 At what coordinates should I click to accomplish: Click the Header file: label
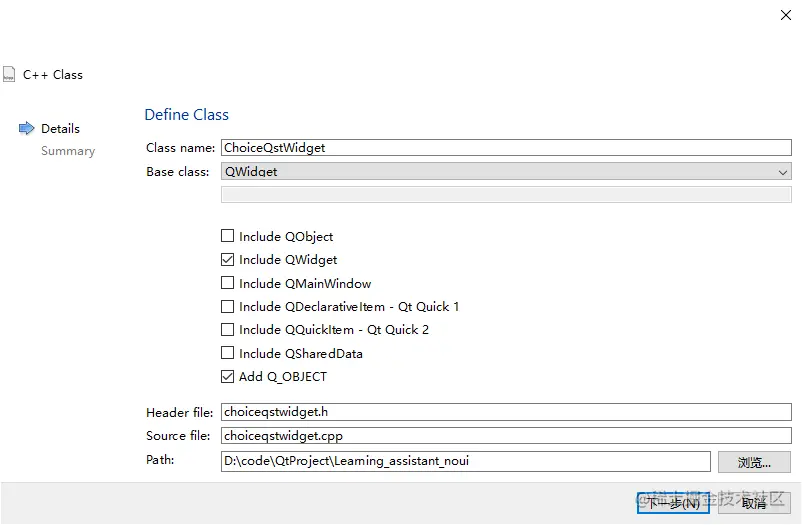(x=180, y=412)
